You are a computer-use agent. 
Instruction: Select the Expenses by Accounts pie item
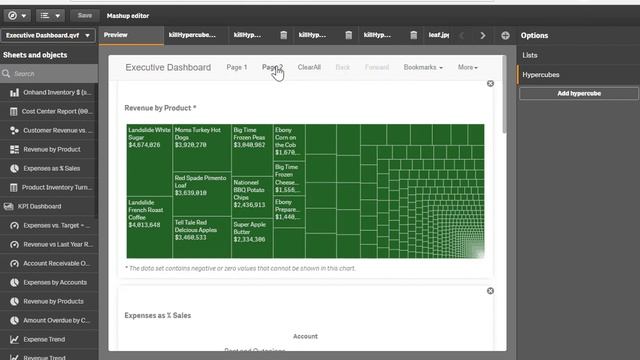click(49, 282)
